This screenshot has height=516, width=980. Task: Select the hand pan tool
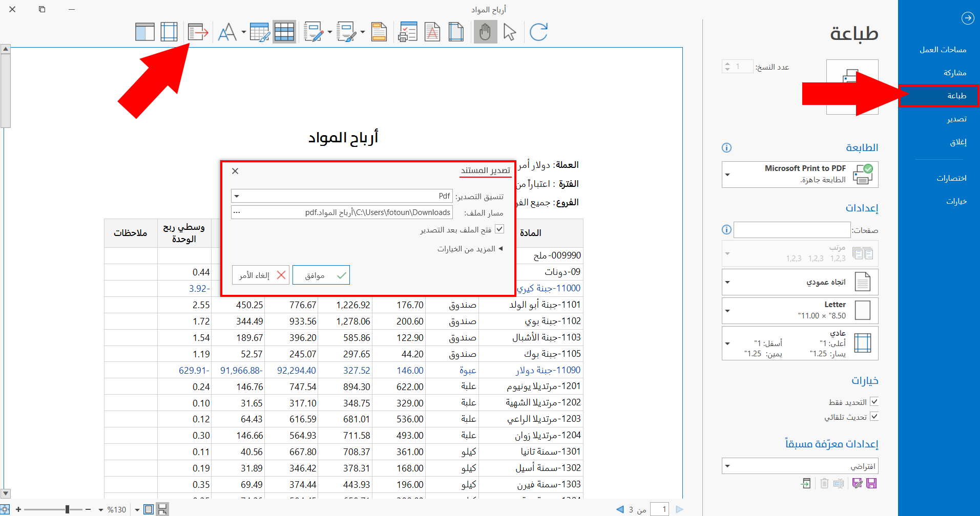pos(485,32)
